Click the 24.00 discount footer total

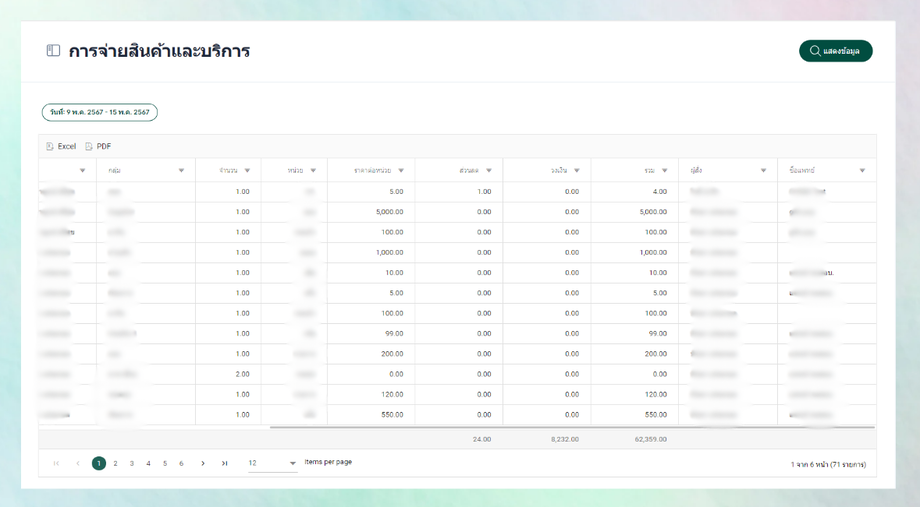[x=482, y=439]
